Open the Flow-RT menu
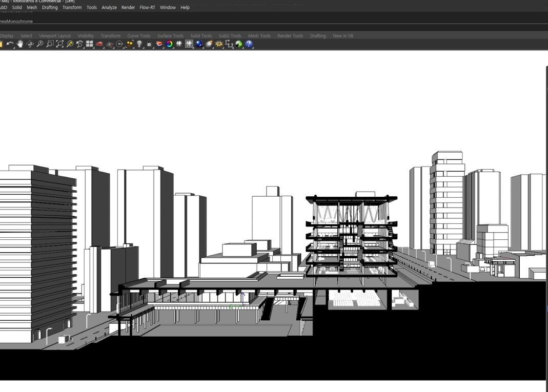Image resolution: width=548 pixels, height=392 pixels. point(147,7)
